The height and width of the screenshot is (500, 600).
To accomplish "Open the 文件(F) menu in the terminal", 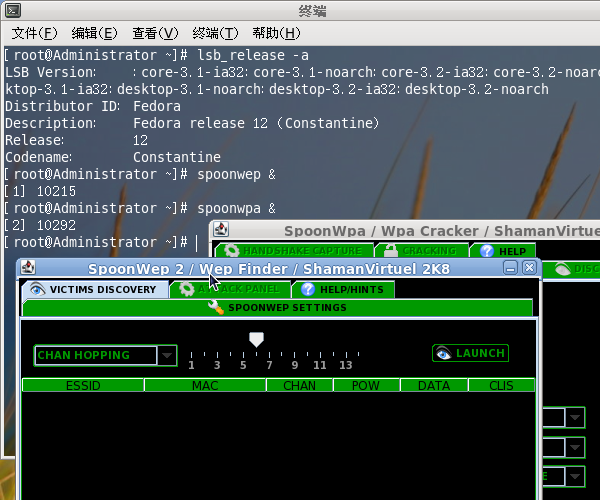I will pyautogui.click(x=33, y=34).
